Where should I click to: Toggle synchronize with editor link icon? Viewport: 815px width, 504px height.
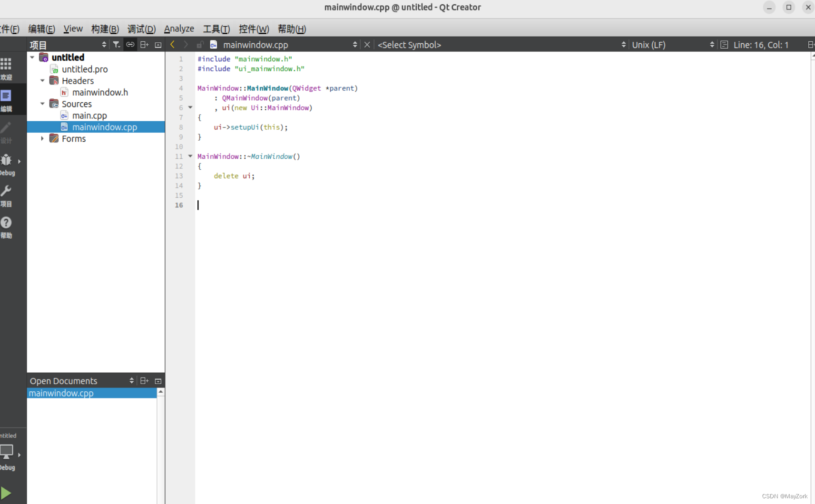[130, 45]
